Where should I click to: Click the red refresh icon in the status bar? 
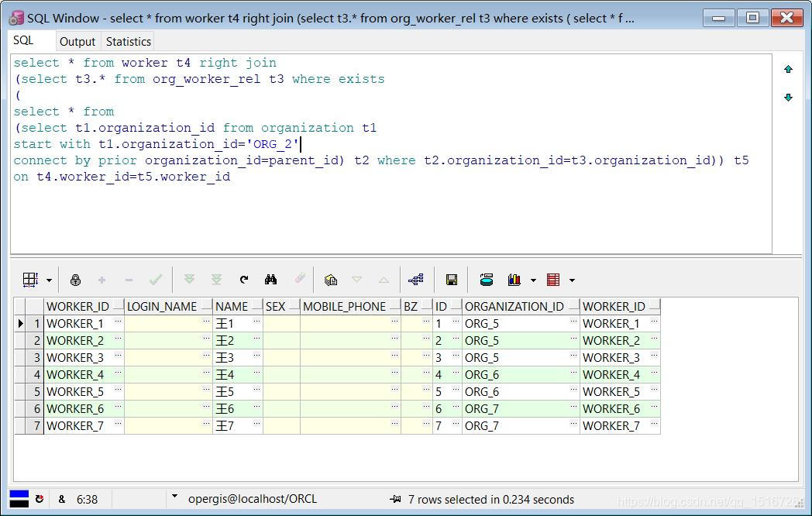coord(40,499)
